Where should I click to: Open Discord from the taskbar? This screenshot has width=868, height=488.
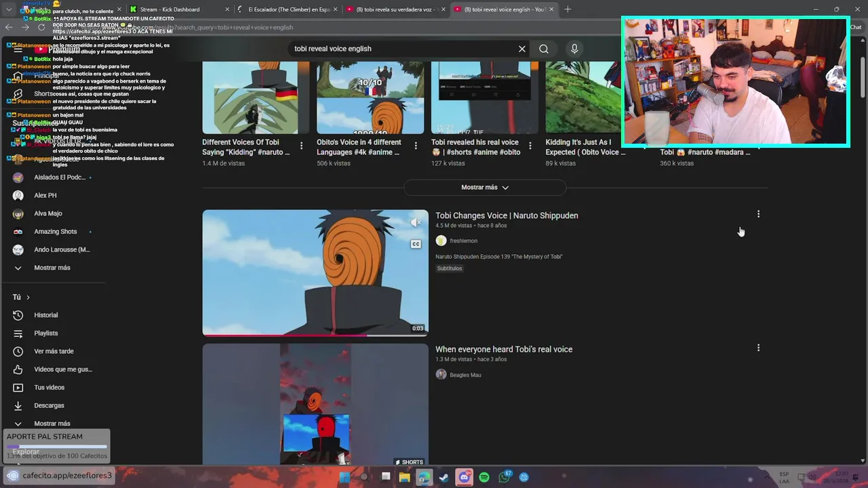point(465,477)
